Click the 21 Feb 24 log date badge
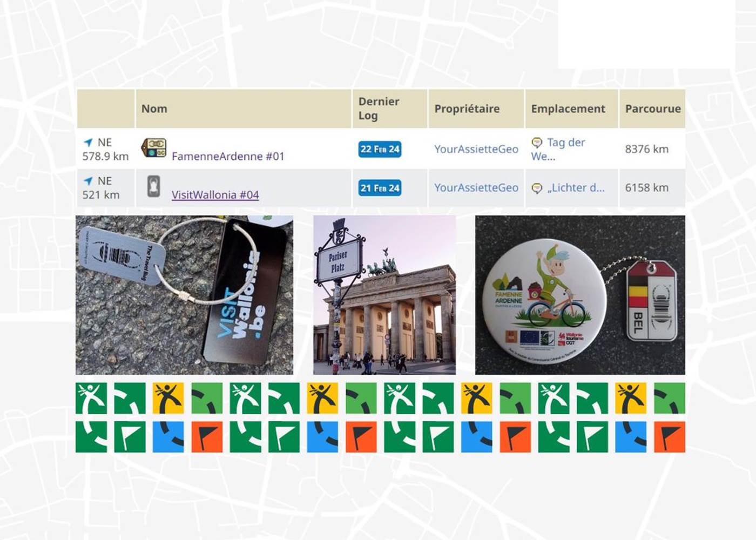The height and width of the screenshot is (540, 756). [x=380, y=188]
